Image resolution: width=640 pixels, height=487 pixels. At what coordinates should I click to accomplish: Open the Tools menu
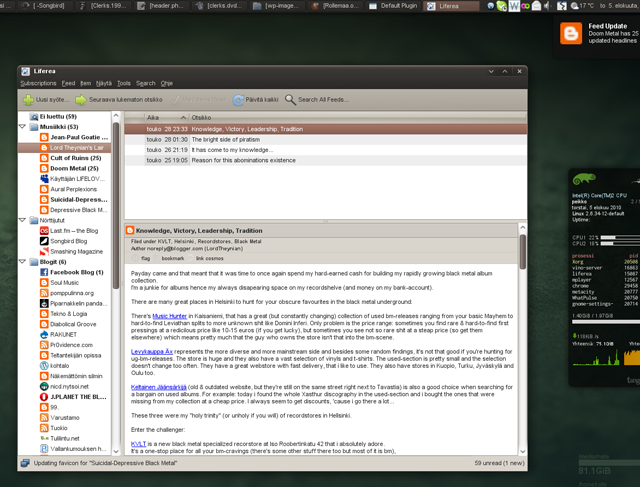click(124, 83)
